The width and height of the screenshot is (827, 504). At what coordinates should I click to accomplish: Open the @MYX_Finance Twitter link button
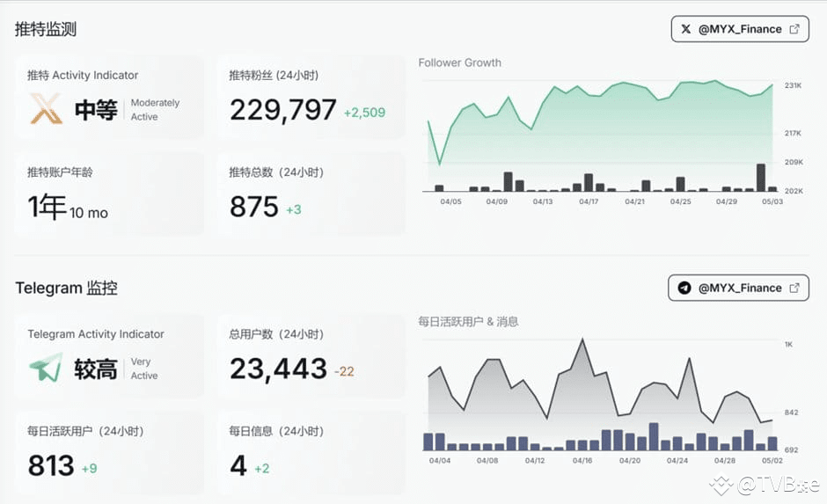740,29
